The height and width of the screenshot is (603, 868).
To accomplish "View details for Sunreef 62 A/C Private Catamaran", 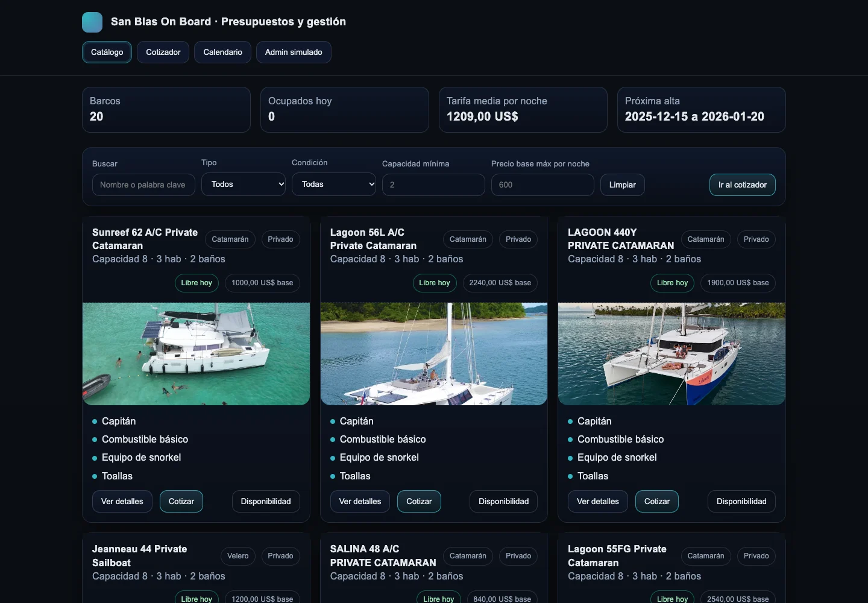I will [x=122, y=501].
